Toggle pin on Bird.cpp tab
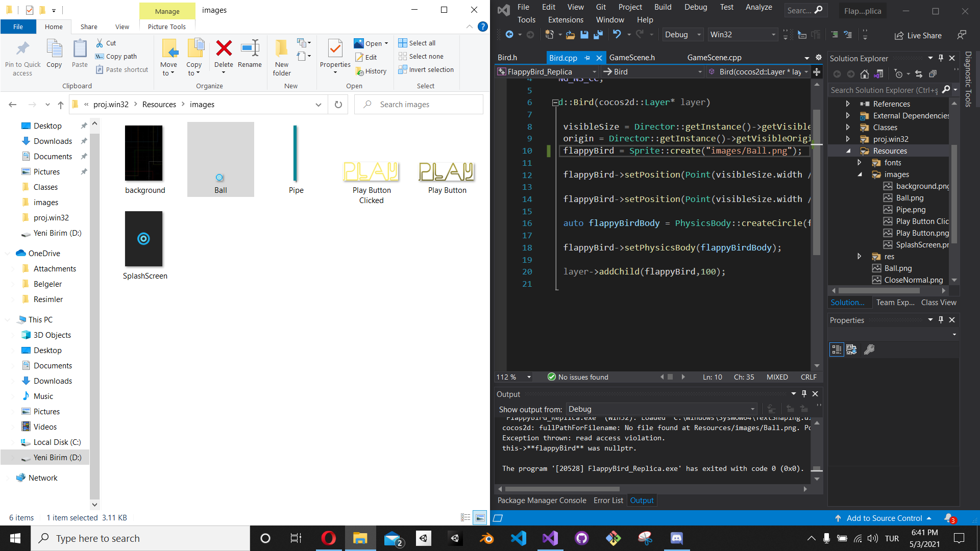This screenshot has width=980, height=551. coord(587,58)
